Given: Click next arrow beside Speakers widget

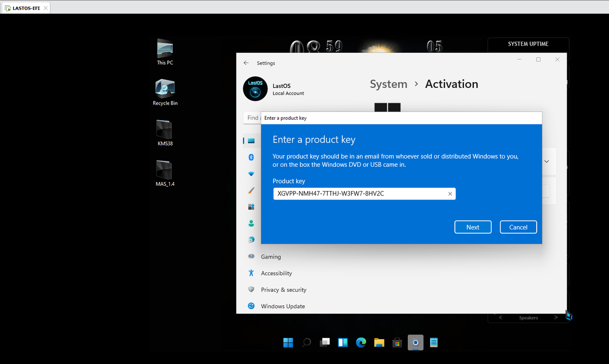Looking at the screenshot, I should point(556,317).
